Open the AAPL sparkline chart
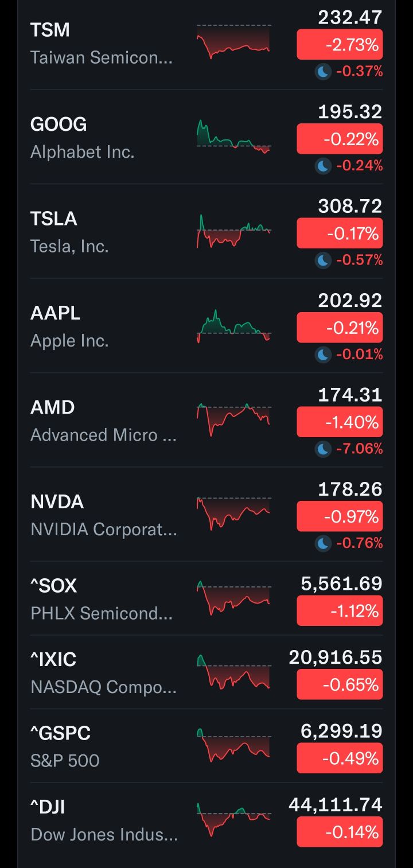413x868 pixels. point(233,326)
